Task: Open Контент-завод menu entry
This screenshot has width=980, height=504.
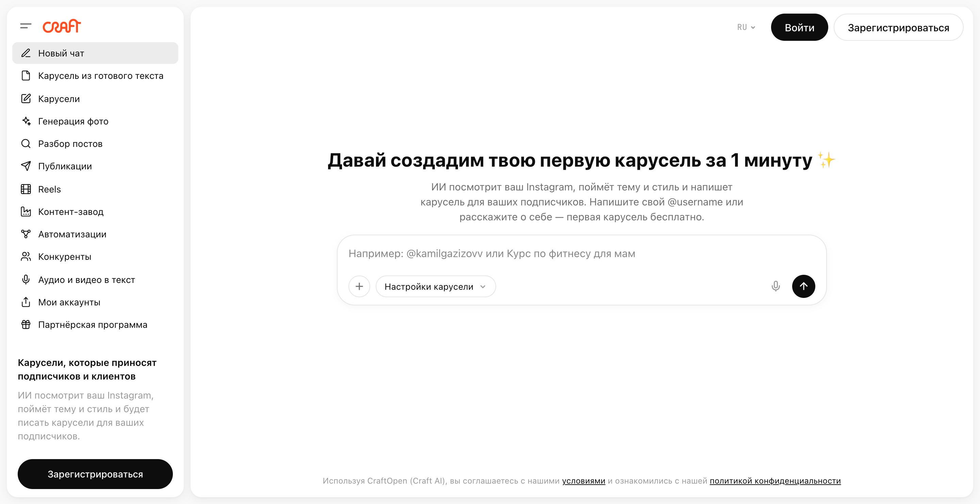Action: (x=95, y=212)
